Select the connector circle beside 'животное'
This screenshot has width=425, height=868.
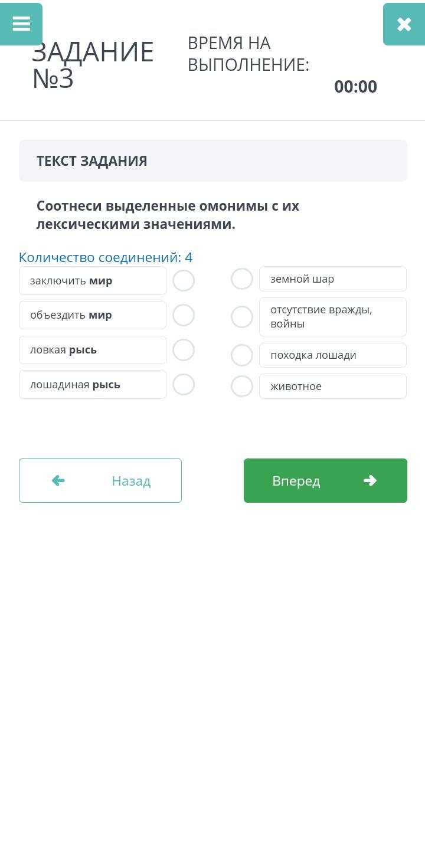(242, 386)
